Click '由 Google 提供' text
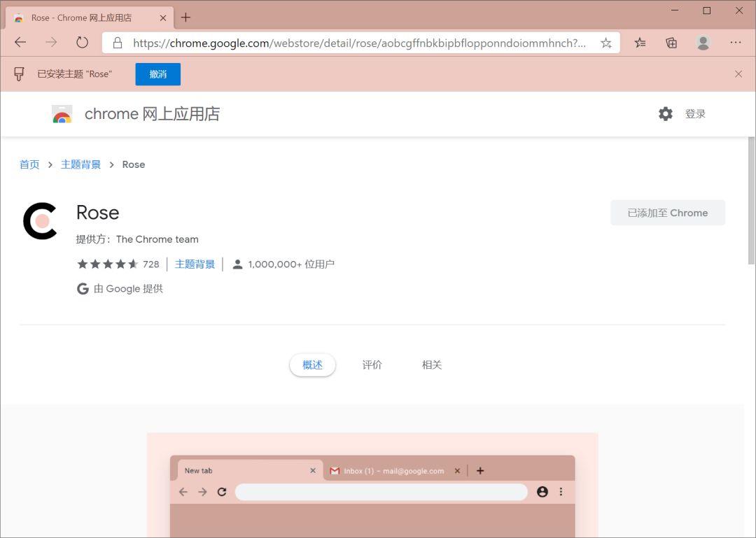The image size is (756, 538). [x=128, y=289]
